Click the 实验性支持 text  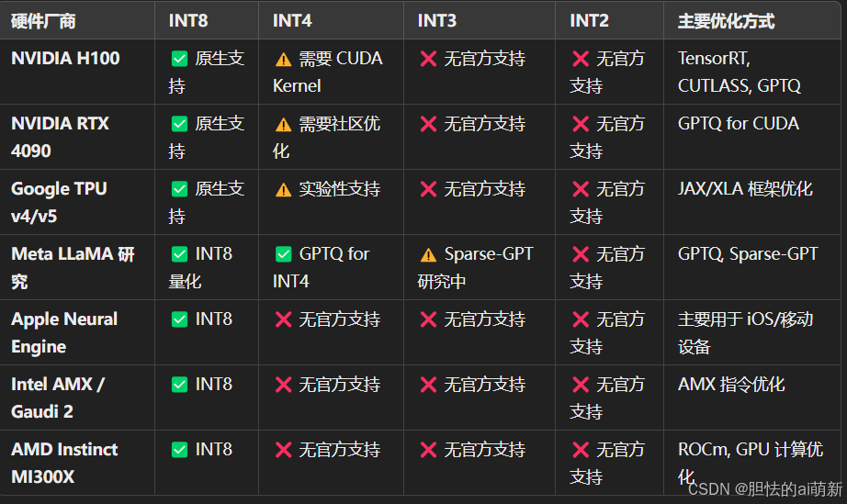pos(340,189)
